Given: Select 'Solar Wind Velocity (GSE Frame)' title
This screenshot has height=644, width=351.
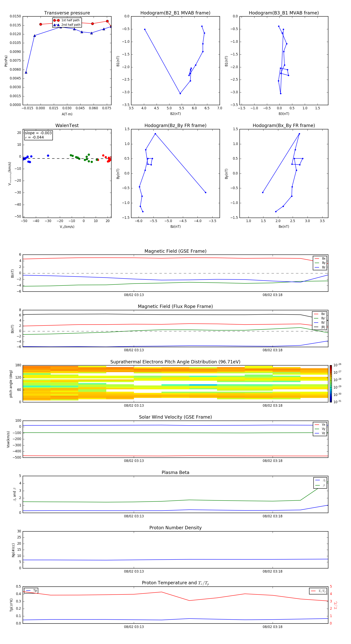Looking at the screenshot, I should pos(175,417).
